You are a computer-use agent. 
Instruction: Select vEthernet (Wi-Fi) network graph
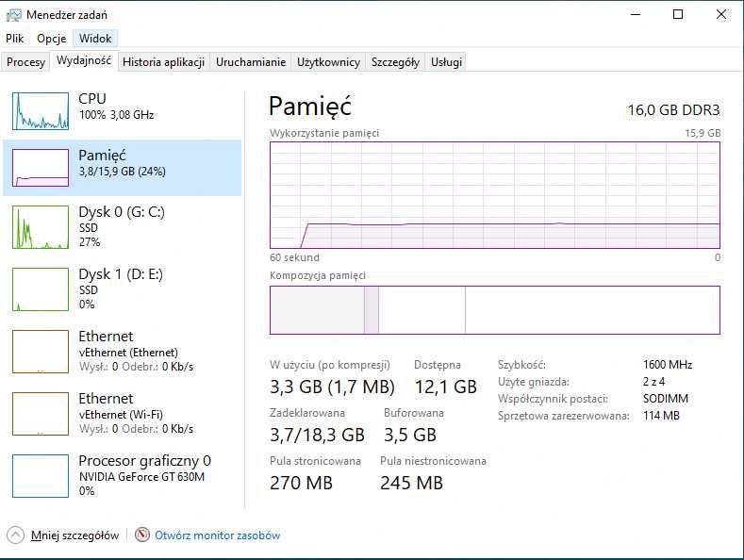(41, 413)
